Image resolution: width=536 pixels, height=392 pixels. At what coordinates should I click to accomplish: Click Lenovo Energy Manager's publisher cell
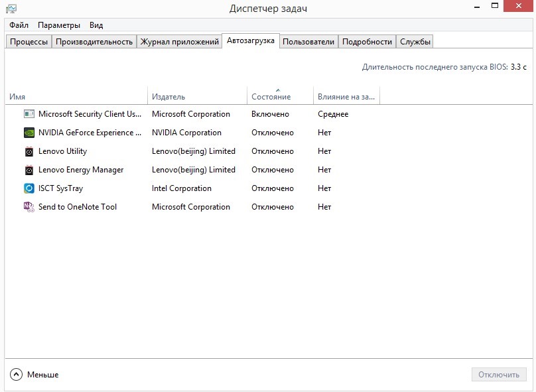[x=194, y=170]
